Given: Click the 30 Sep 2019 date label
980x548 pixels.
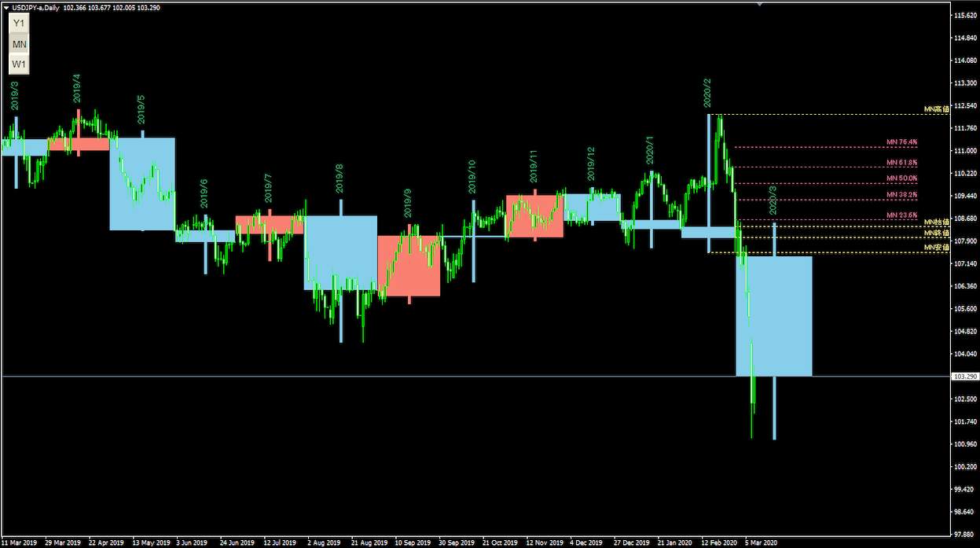Looking at the screenshot, I should pyautogui.click(x=456, y=542).
